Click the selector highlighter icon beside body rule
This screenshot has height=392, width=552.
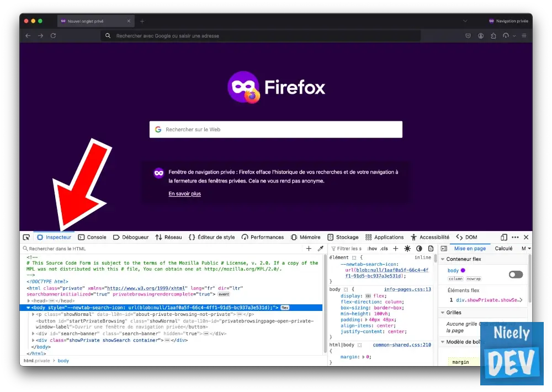tap(346, 289)
